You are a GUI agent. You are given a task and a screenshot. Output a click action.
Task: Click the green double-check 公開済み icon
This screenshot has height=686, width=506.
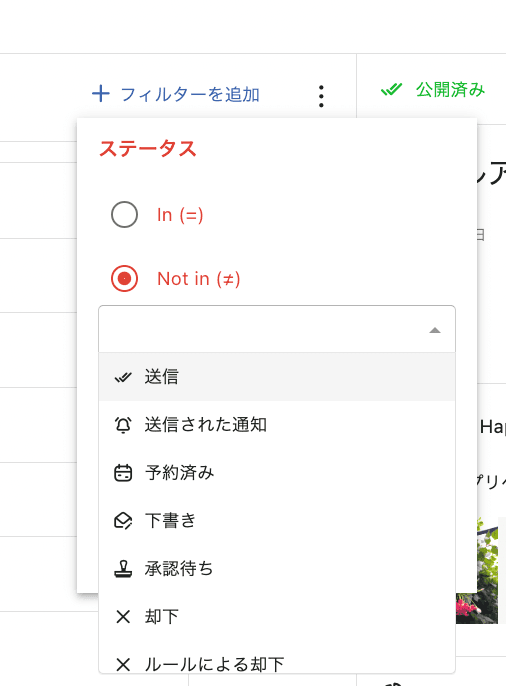(x=391, y=89)
